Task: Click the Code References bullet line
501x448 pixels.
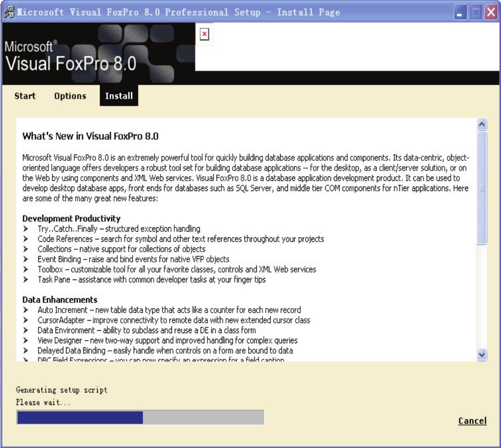Action: pos(181,239)
